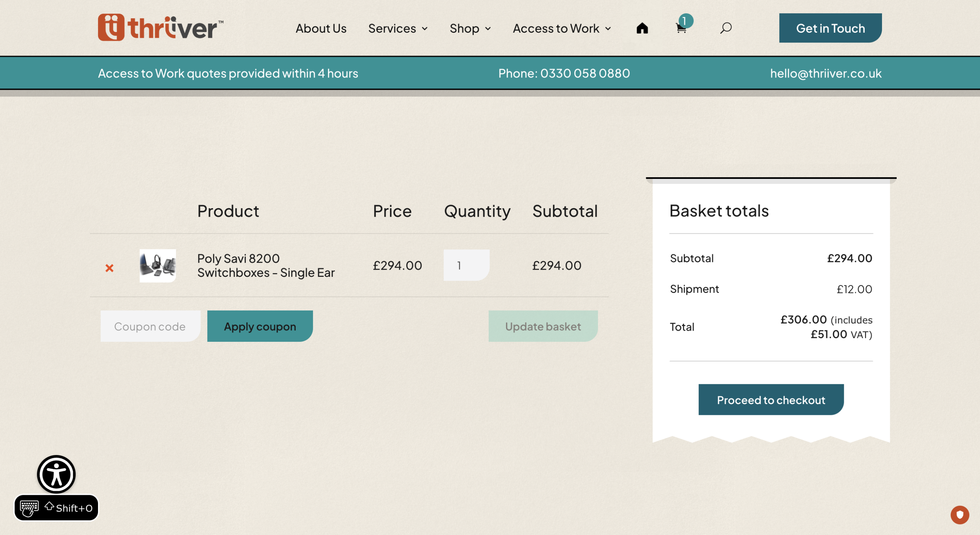The height and width of the screenshot is (535, 980).
Task: Click Update basket
Action: point(543,326)
